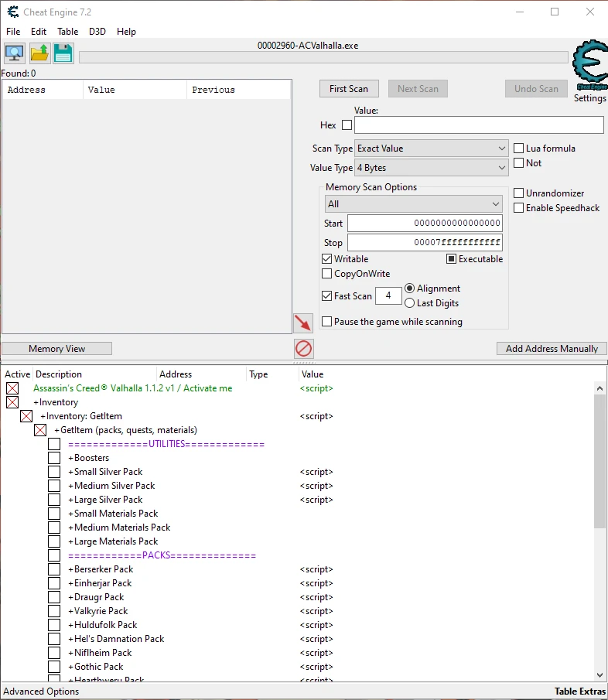
Task: Activate the Einherjar Pack checkbox
Action: (54, 583)
